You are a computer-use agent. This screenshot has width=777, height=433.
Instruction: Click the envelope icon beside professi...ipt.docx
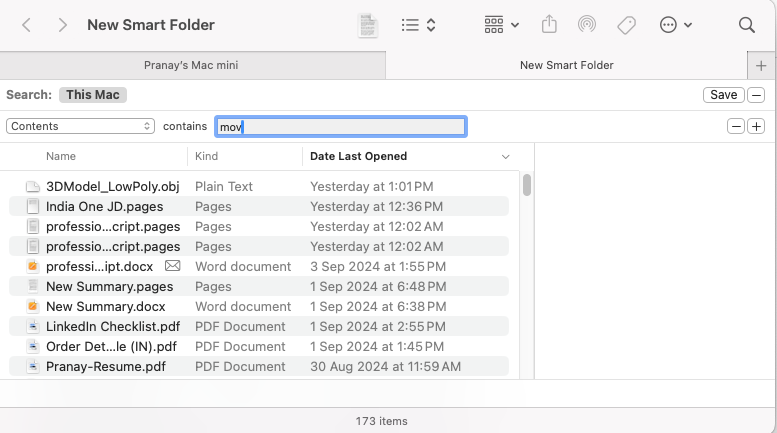172,266
